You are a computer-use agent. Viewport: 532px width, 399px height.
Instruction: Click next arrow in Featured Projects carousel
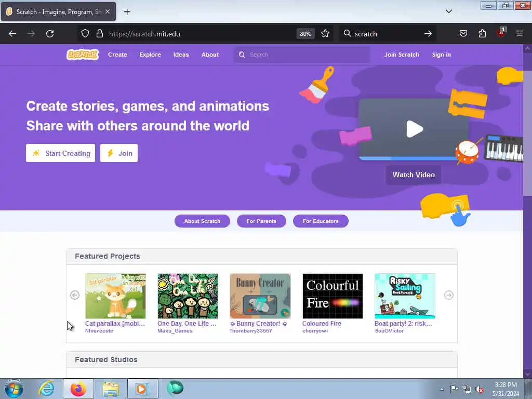pos(448,295)
